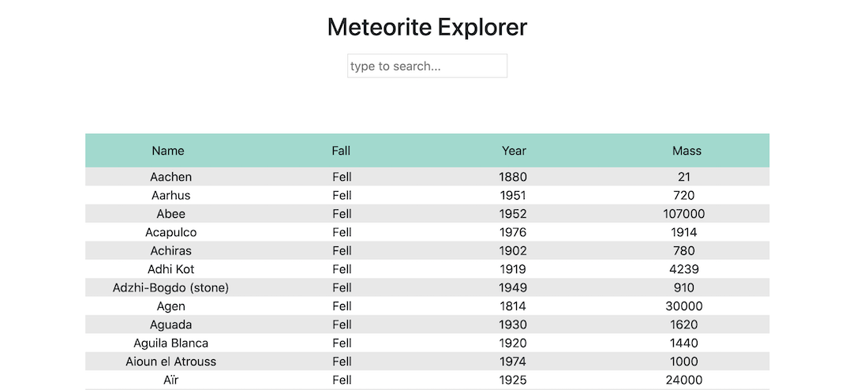The image size is (868, 390).
Task: Click the Agen meteorite name
Action: click(x=171, y=306)
